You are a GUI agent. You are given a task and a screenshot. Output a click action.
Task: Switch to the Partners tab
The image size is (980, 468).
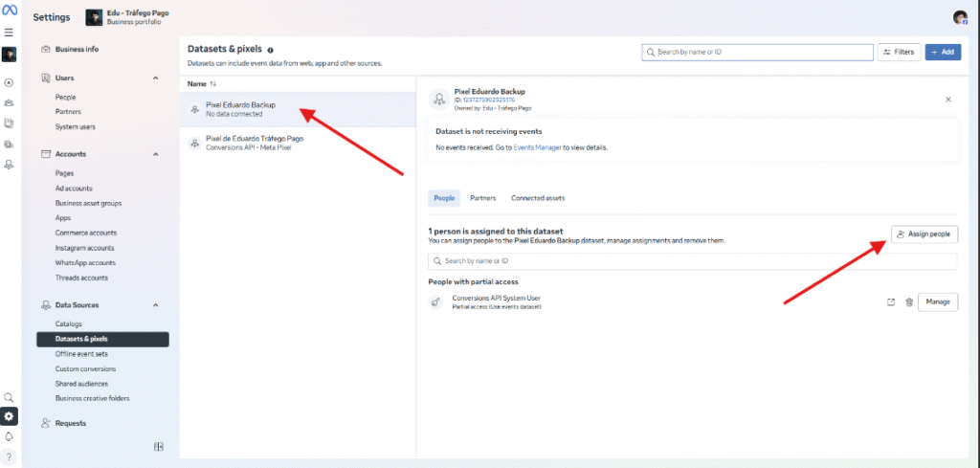482,198
